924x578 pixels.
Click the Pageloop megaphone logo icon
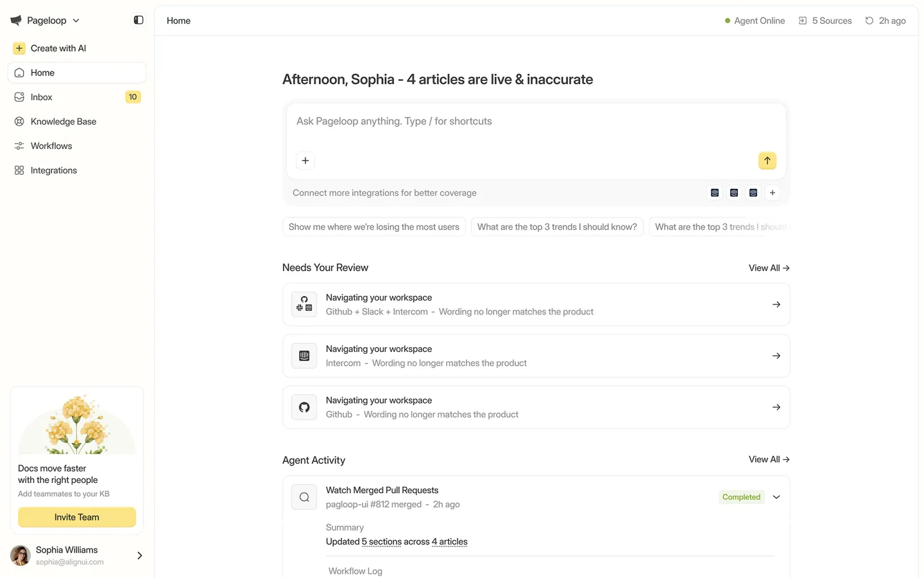16,21
